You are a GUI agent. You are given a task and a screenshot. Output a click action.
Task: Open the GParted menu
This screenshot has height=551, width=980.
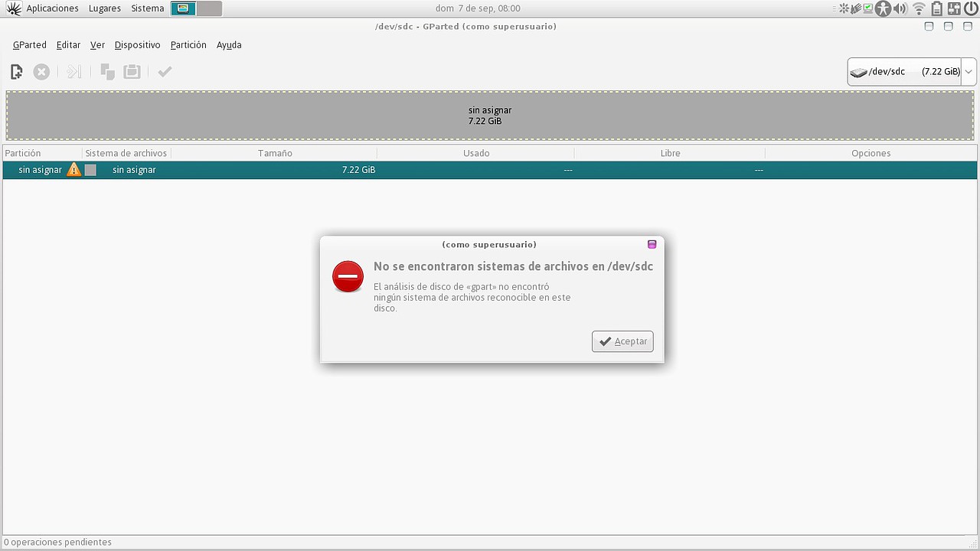[30, 45]
